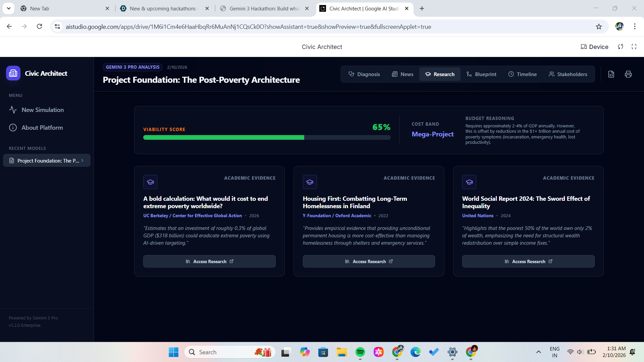Select the Diagnosis tab
644x362 pixels.
point(364,74)
